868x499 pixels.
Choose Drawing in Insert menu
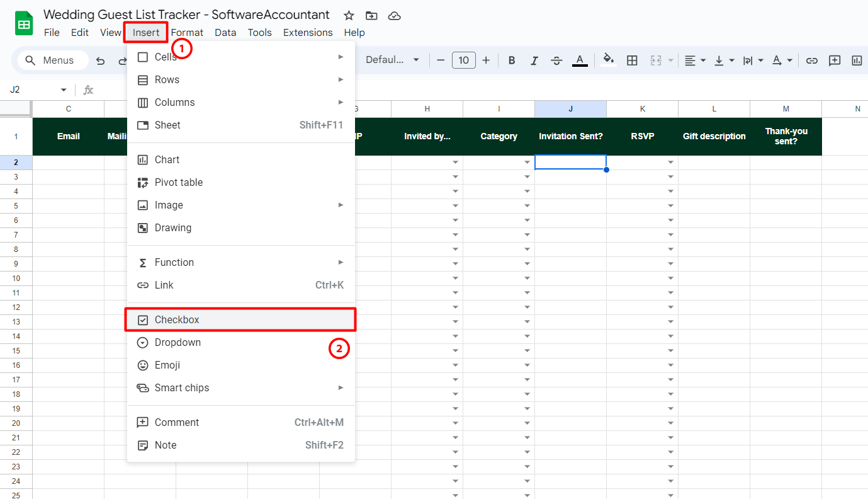coord(241,227)
